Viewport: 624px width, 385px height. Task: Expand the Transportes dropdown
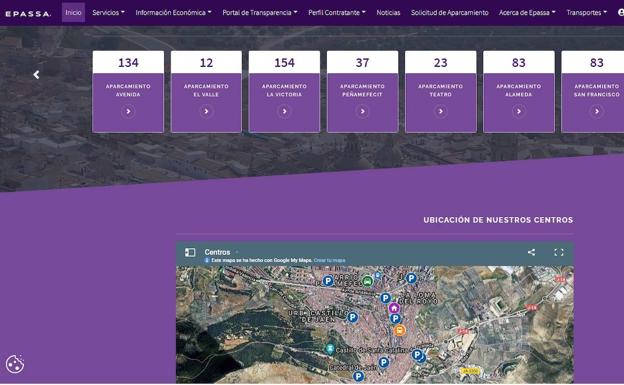[x=587, y=13]
